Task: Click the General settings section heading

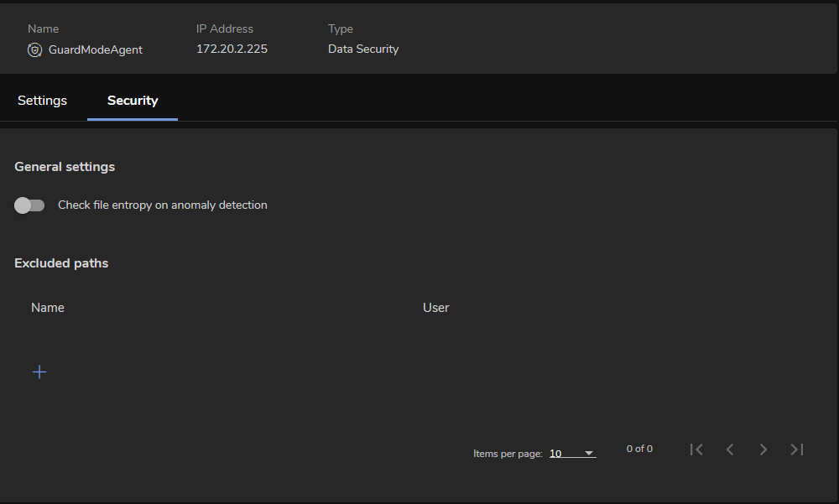Action: click(x=65, y=167)
